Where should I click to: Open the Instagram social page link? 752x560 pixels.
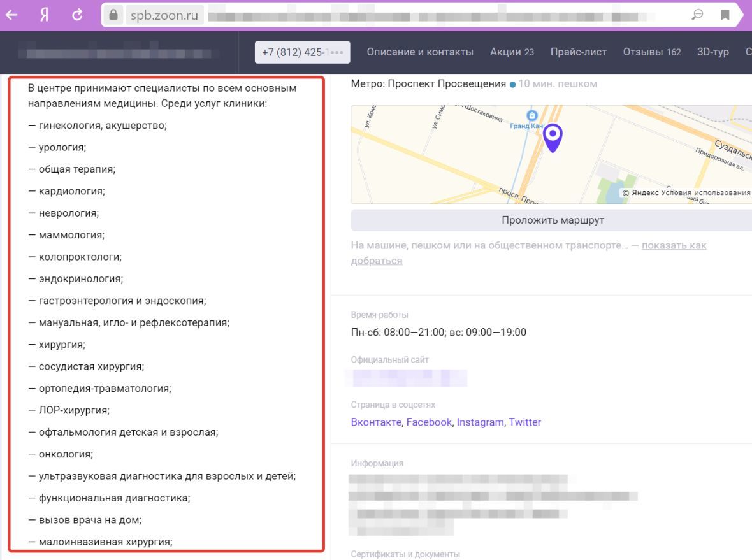pos(480,422)
